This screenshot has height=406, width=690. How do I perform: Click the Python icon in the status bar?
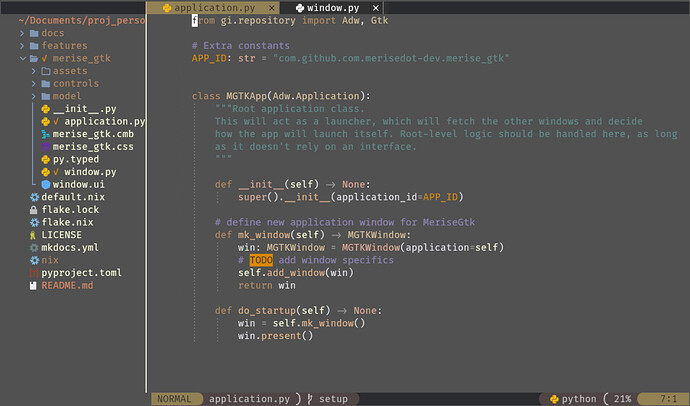pos(552,399)
